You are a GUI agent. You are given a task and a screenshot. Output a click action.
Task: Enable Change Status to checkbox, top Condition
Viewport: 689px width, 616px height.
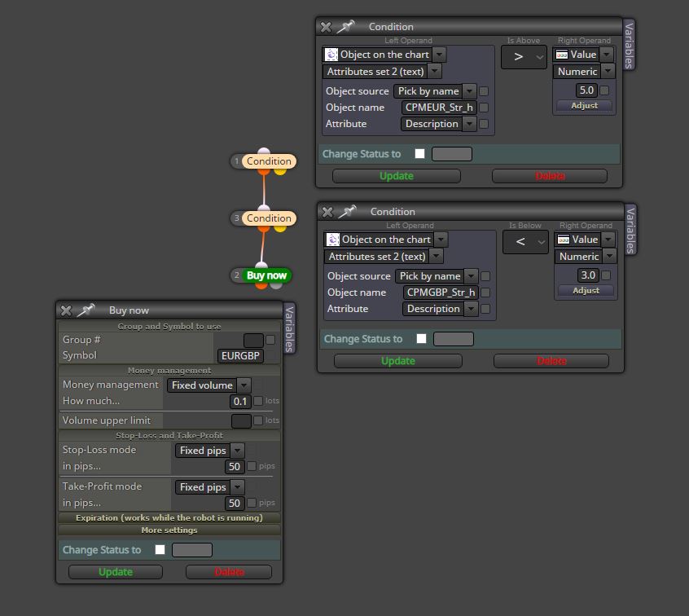419,154
